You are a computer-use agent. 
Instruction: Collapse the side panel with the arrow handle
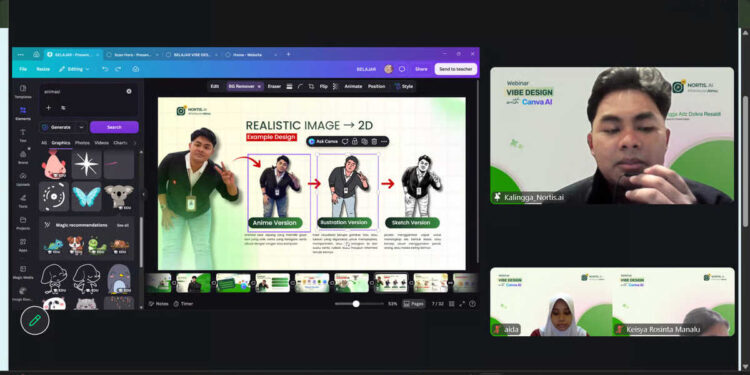(143, 194)
